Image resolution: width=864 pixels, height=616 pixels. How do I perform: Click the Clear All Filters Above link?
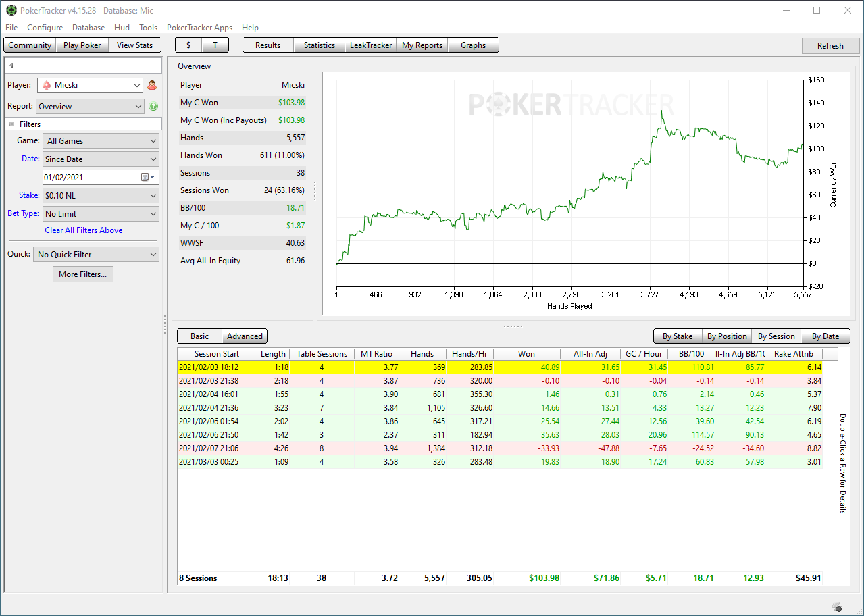coord(84,230)
